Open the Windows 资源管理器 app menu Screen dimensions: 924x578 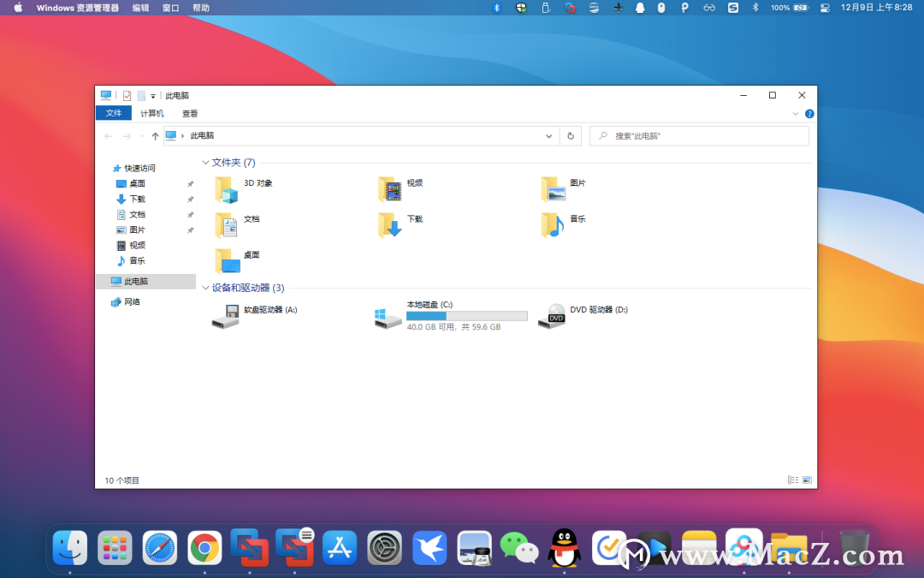point(78,8)
